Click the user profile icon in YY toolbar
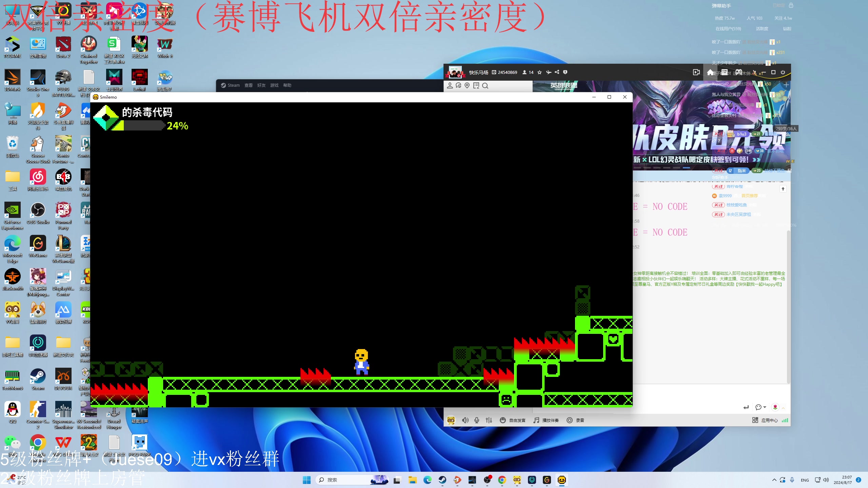Image resolution: width=868 pixels, height=488 pixels. [450, 85]
